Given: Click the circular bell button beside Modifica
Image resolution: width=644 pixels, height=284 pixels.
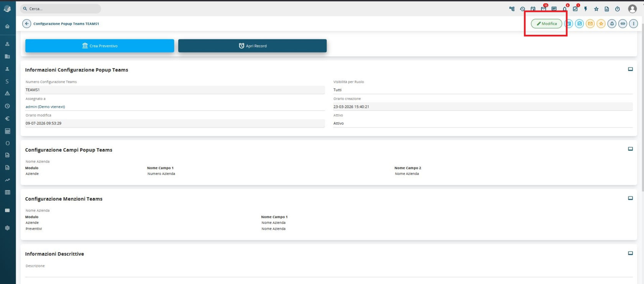Looking at the screenshot, I should [612, 24].
